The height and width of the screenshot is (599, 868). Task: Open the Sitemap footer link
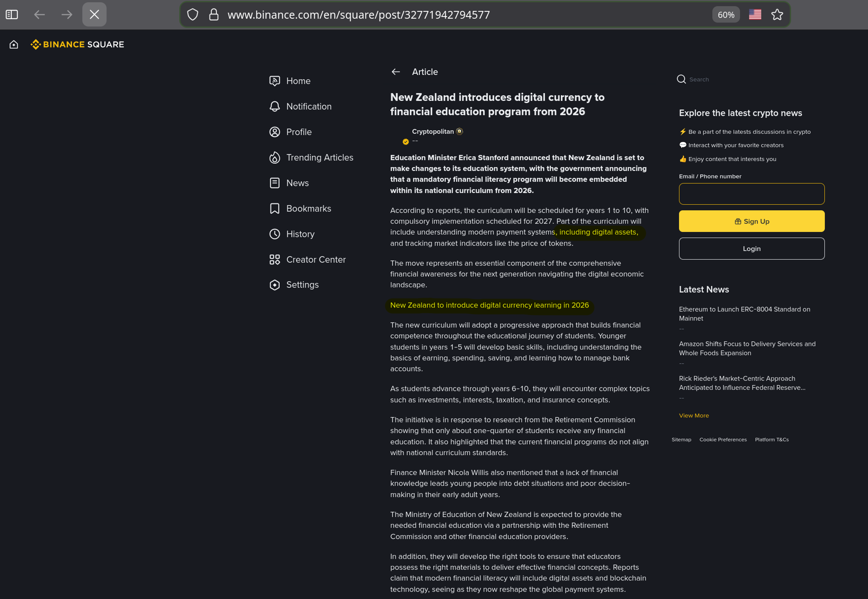681,439
